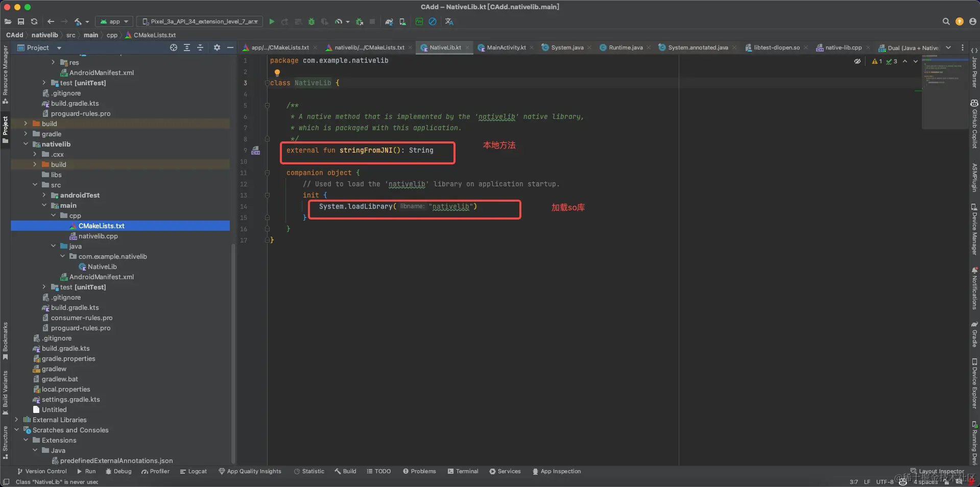Save all files with the toolbar disk icon

[21, 21]
